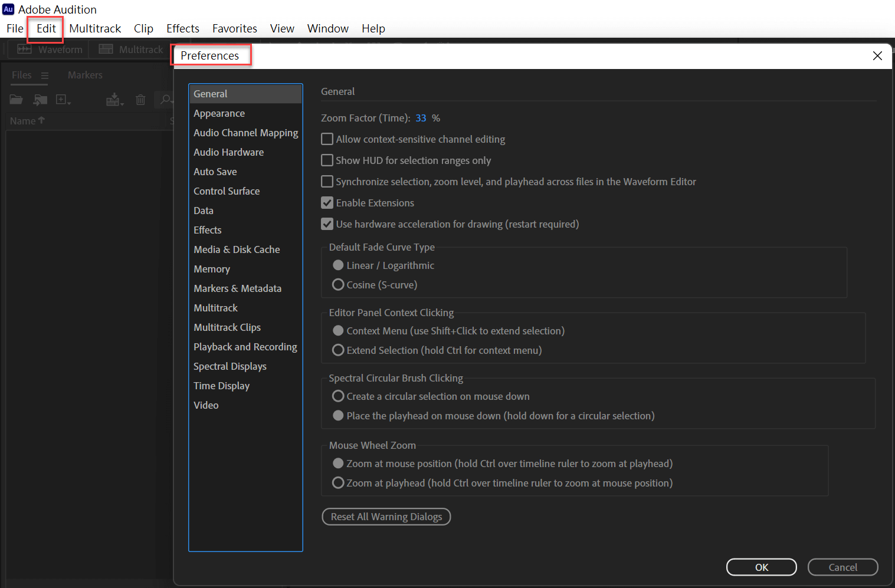Go to Playback and Recording preferences

point(245,347)
